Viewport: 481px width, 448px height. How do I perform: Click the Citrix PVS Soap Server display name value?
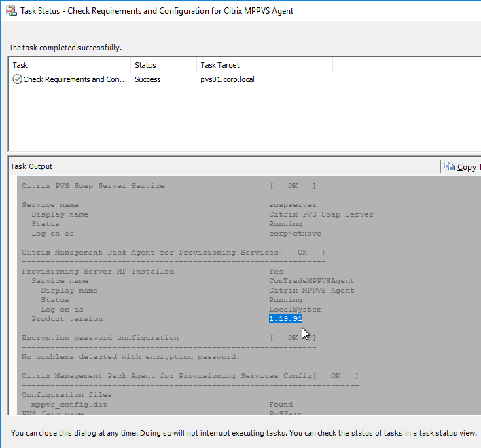pyautogui.click(x=321, y=214)
